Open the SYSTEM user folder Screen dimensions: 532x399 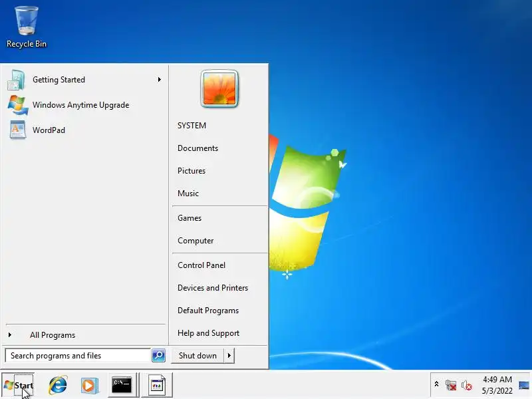pyautogui.click(x=192, y=126)
